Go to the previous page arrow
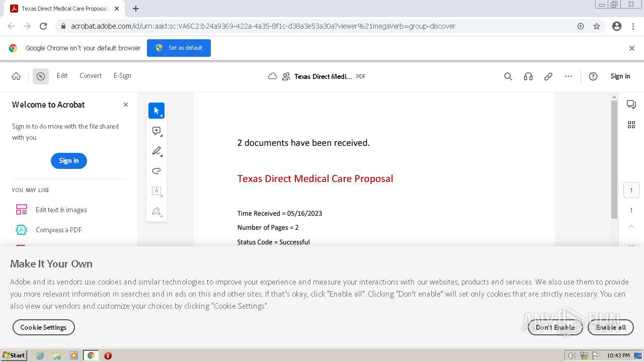This screenshot has width=644, height=362. point(631,226)
